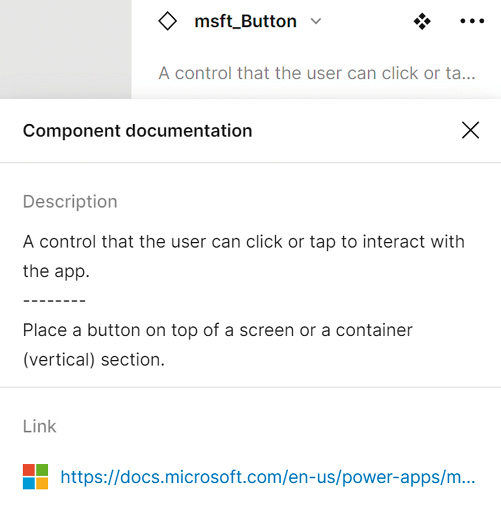Expand the msft_Button chevron dropdown
Screen dimensions: 501x506
tap(315, 21)
